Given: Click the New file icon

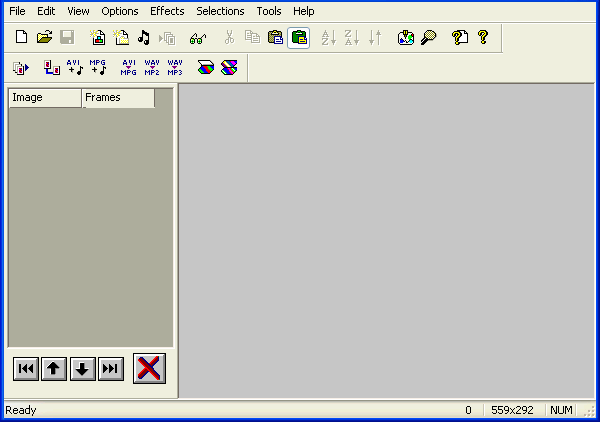Looking at the screenshot, I should click(x=21, y=37).
